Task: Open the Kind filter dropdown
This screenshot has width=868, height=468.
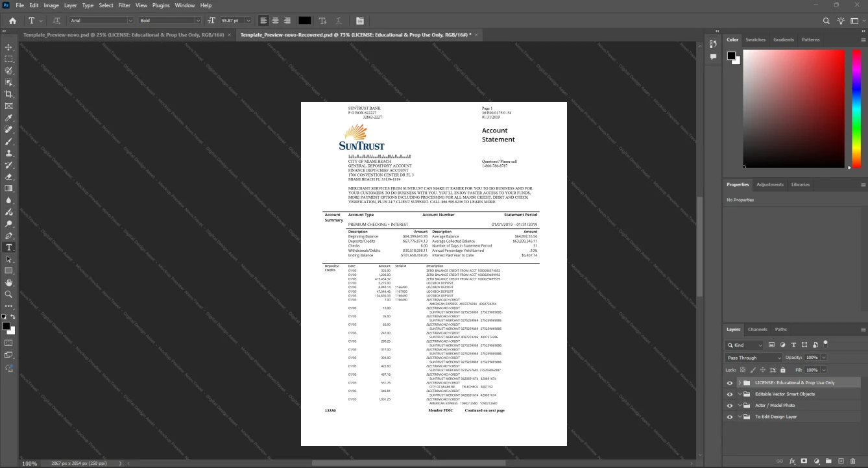Action: (x=745, y=345)
